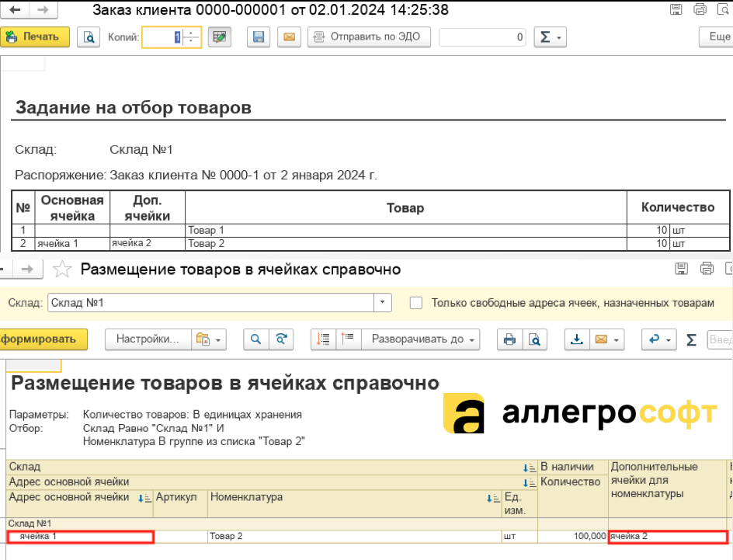This screenshot has width=733, height=560.
Task: Expand all groups icon with up arrow
Action: (348, 339)
